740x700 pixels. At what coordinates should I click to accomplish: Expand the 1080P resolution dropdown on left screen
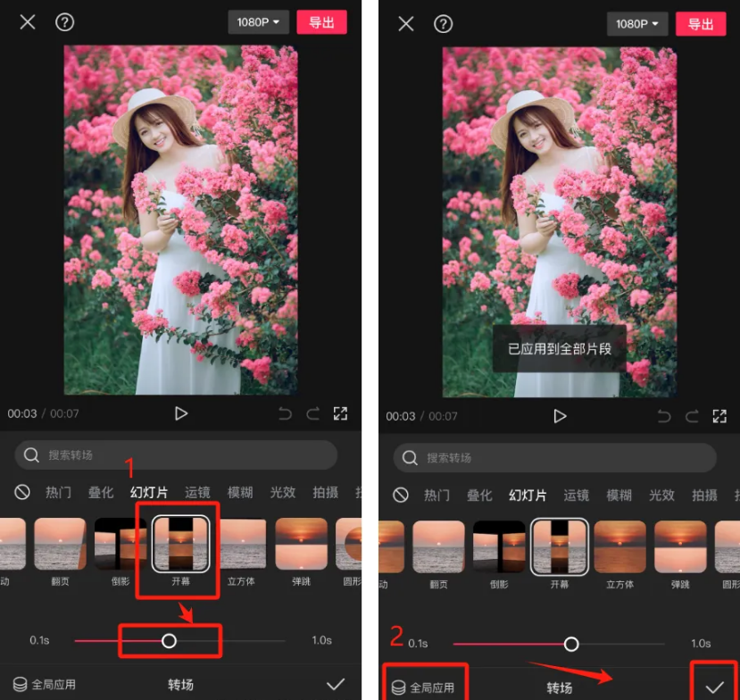click(x=258, y=22)
